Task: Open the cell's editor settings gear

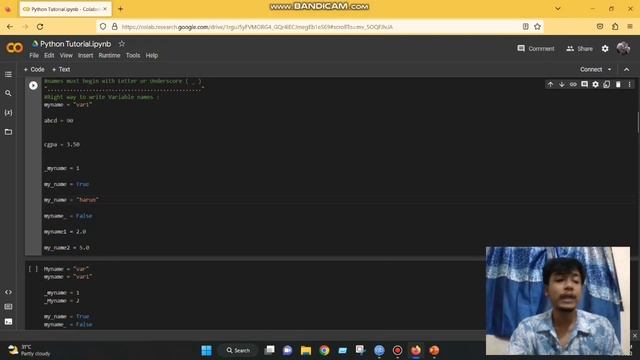Action: click(x=596, y=84)
